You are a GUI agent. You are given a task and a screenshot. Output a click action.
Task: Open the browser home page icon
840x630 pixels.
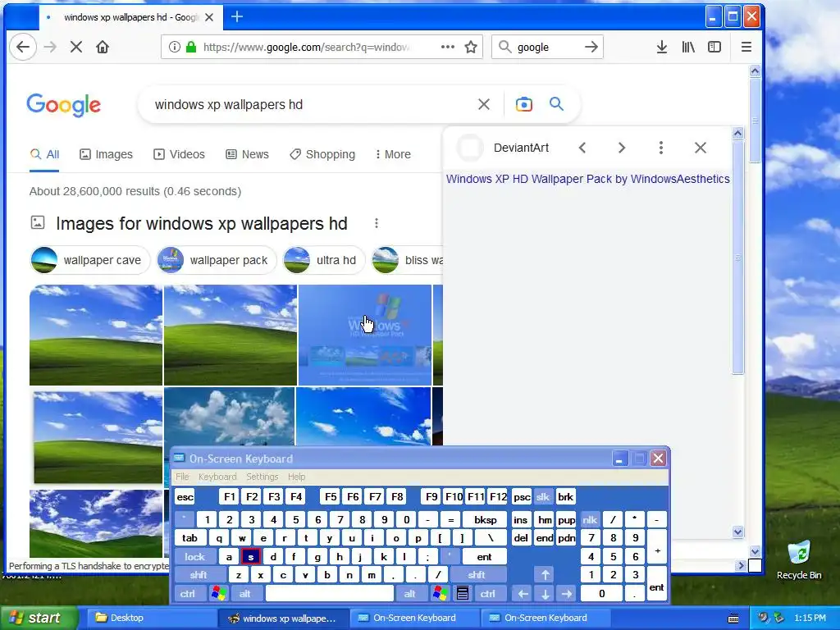[103, 47]
